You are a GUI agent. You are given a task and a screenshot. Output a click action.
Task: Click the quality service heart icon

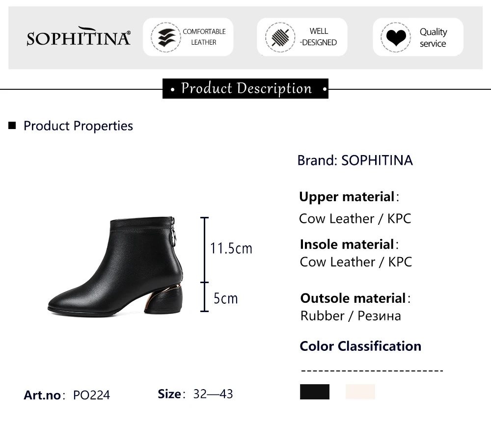pos(396,37)
